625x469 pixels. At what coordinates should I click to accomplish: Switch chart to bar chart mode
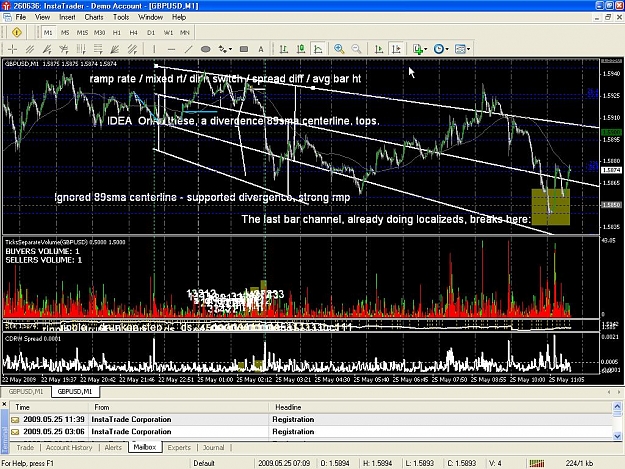click(283, 49)
